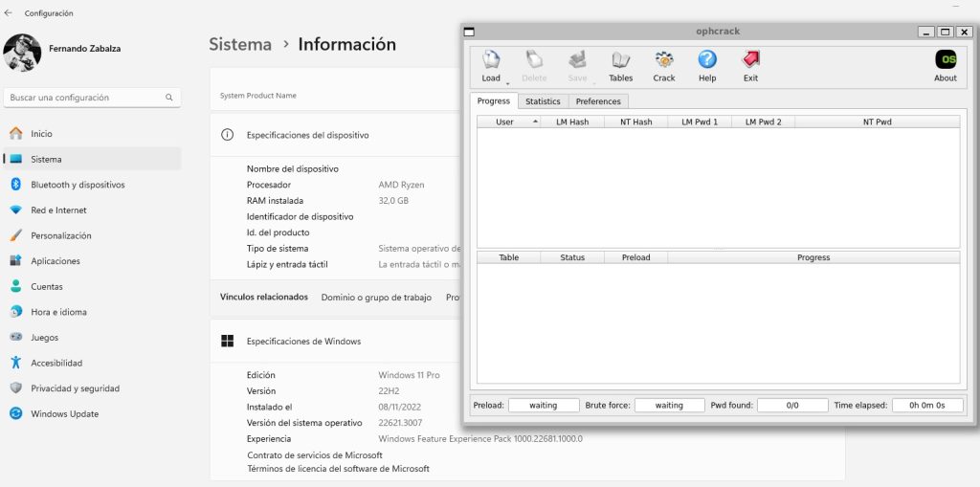The image size is (980, 487).
Task: Open Hora e idioma settings
Action: [92, 312]
